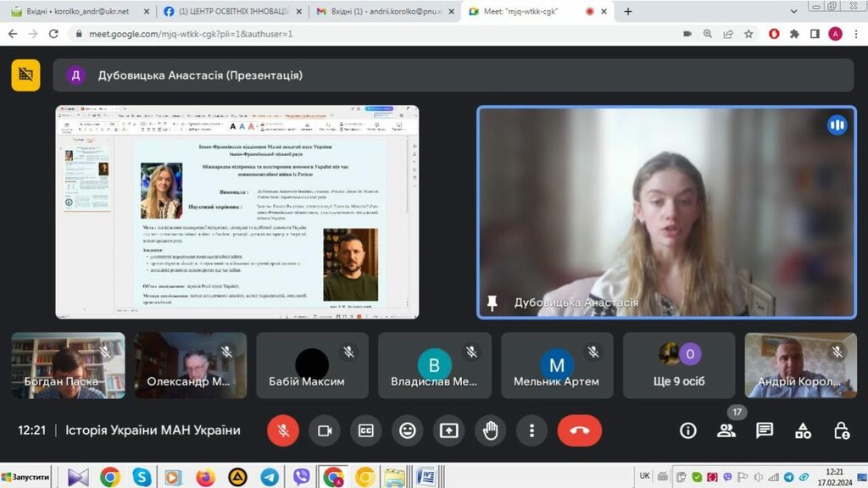Click the shared presentation thumbnail

click(237, 212)
